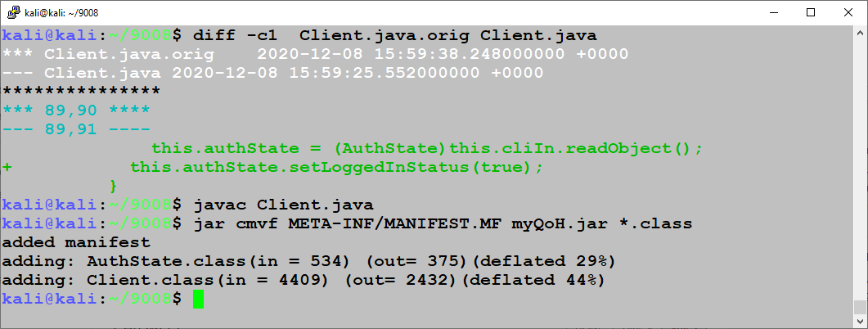Click the '--- 89,91 ----' hunk header
This screenshot has width=868, height=329.
coord(76,129)
